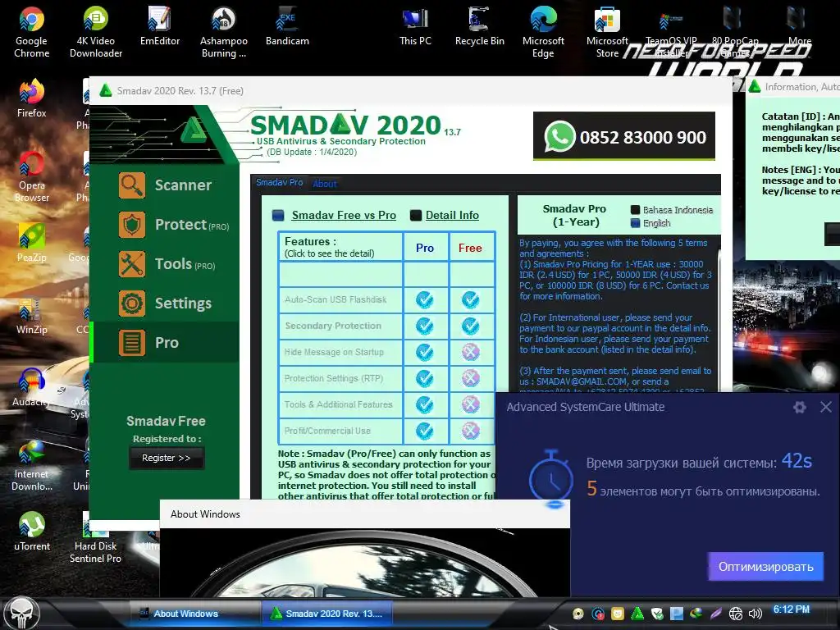This screenshot has height=630, width=840.
Task: Click Tools & Additional Features row
Action: click(338, 404)
